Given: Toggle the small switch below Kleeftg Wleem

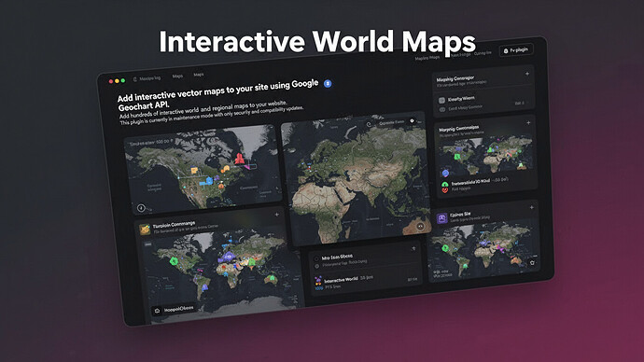Looking at the screenshot, I should (441, 109).
